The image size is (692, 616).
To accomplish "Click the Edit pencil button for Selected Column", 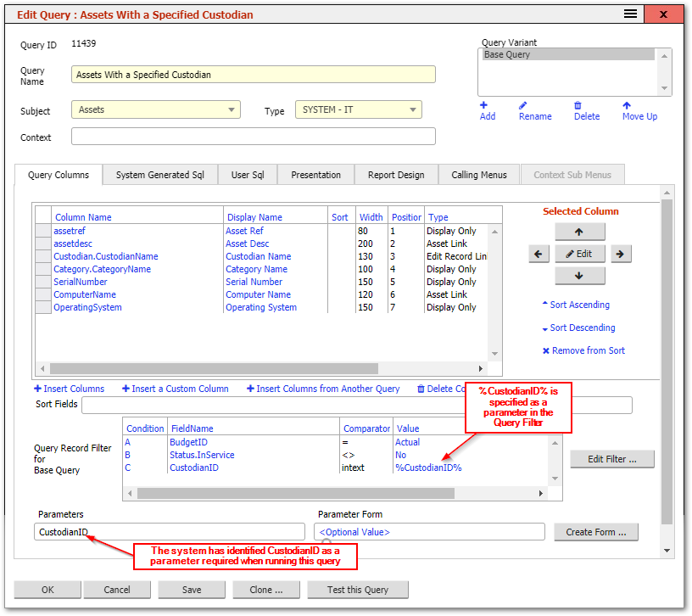I will [x=580, y=254].
